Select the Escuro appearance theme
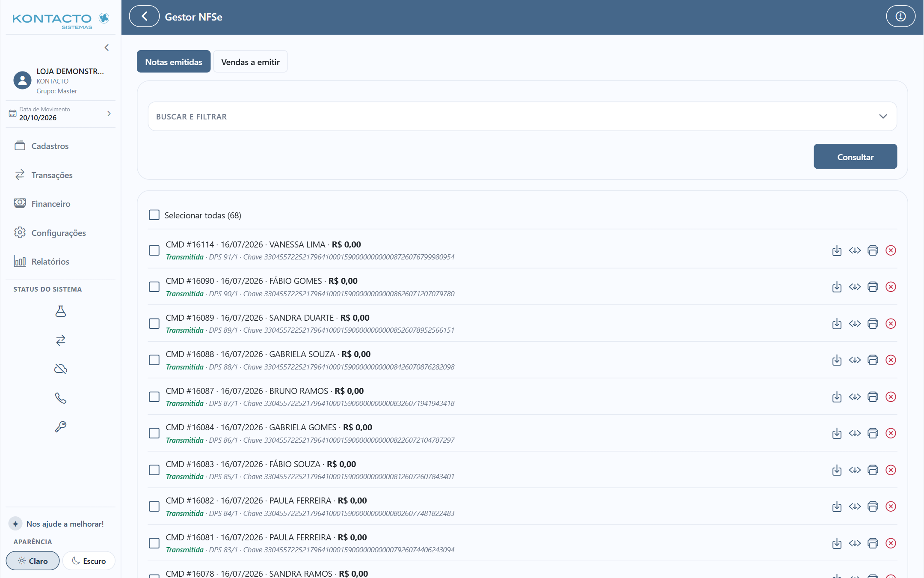This screenshot has height=578, width=924. coord(89,561)
